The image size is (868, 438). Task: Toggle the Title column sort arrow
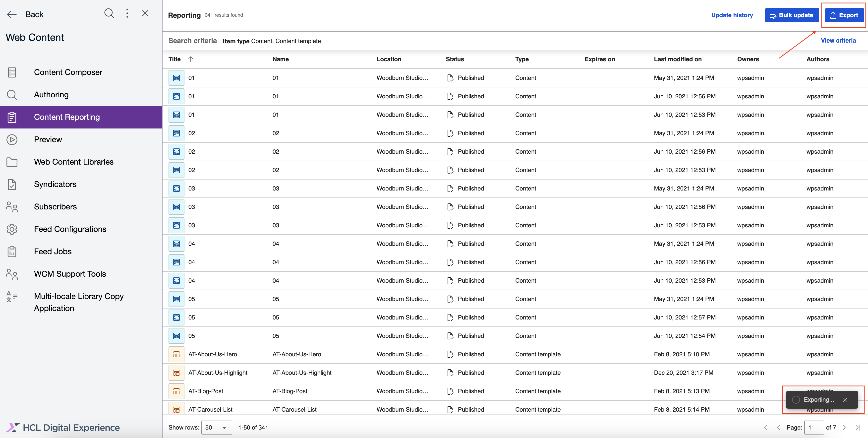(x=190, y=59)
